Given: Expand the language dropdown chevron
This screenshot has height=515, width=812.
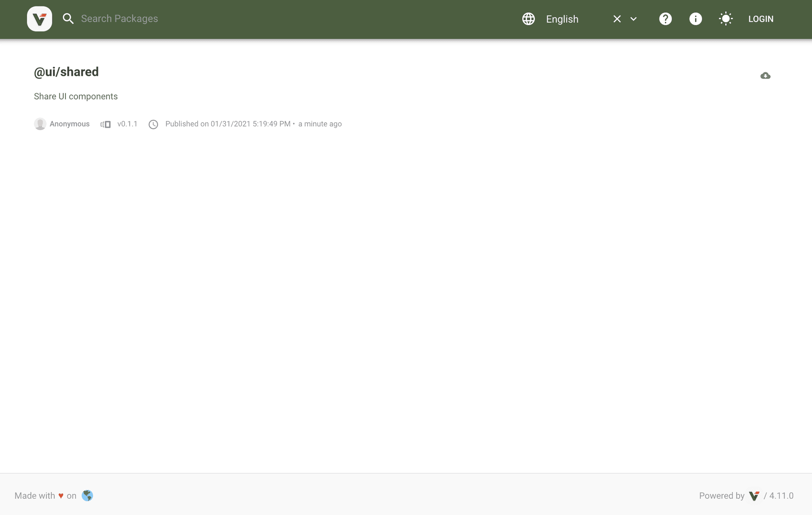Looking at the screenshot, I should coord(633,19).
